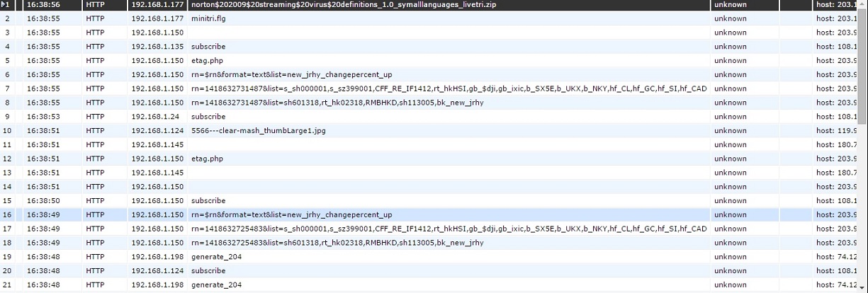Image resolution: width=868 pixels, height=293 pixels.
Task: Select HTTP protocol cell in row 20
Action: click(95, 271)
